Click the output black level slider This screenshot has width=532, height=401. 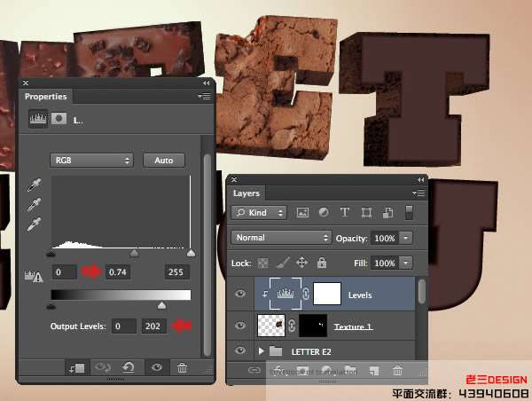[51, 307]
